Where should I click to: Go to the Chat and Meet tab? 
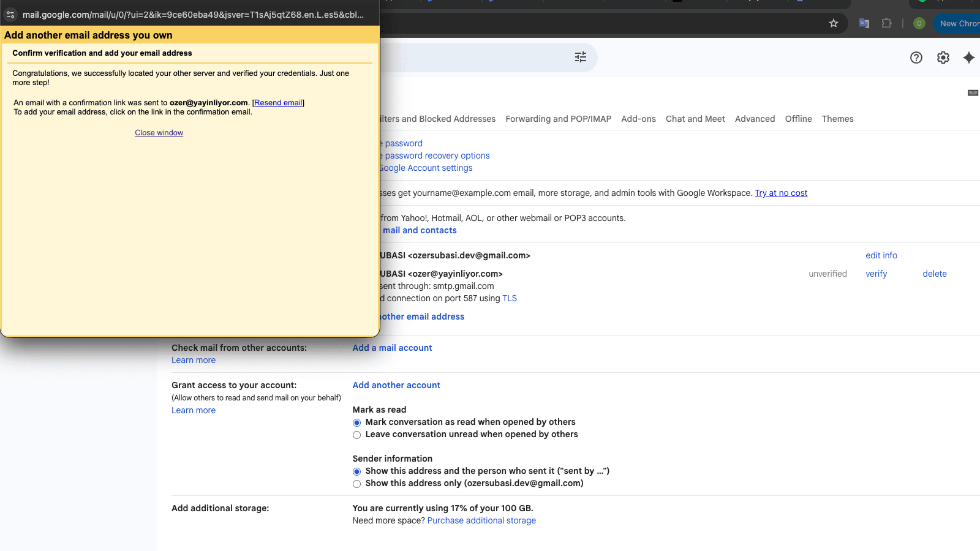(x=695, y=119)
